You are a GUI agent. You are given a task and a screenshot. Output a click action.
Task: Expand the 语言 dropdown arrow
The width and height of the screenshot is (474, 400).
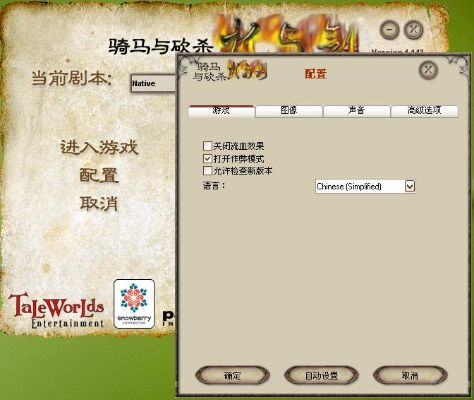point(410,186)
